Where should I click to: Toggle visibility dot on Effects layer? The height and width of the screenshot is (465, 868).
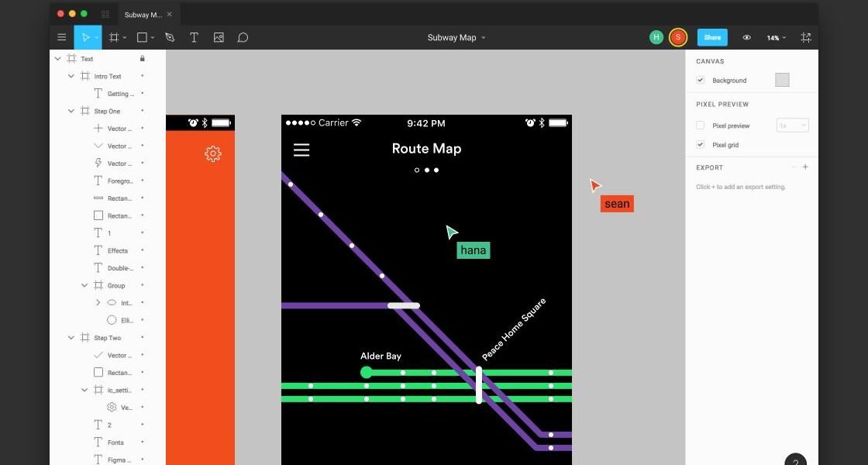click(x=143, y=250)
